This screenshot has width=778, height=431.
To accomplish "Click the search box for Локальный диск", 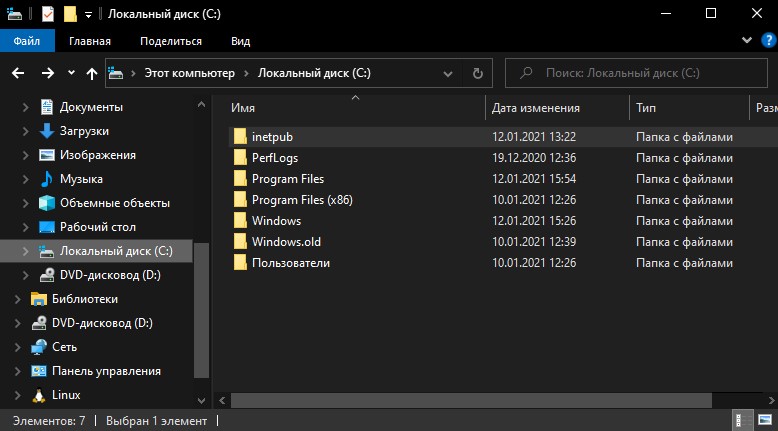I will 636,73.
